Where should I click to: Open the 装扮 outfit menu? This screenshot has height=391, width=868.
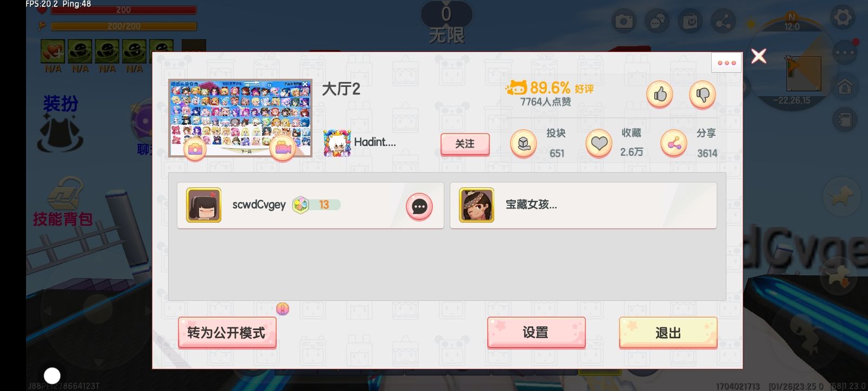tap(61, 124)
